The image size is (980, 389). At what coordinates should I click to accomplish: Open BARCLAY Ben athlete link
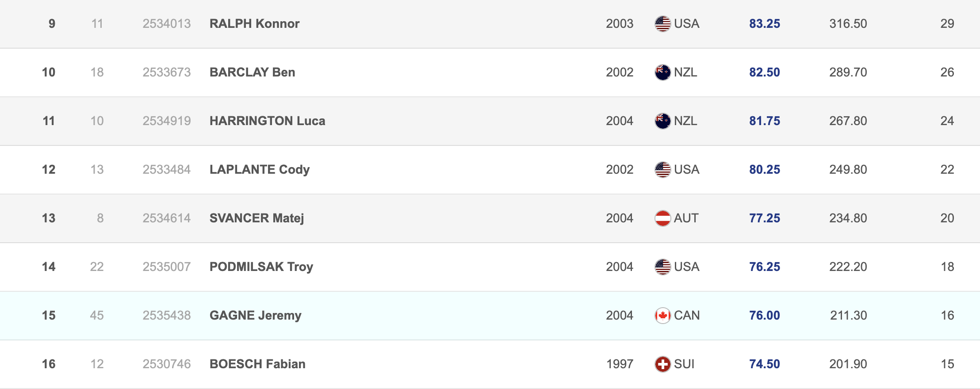pyautogui.click(x=252, y=72)
